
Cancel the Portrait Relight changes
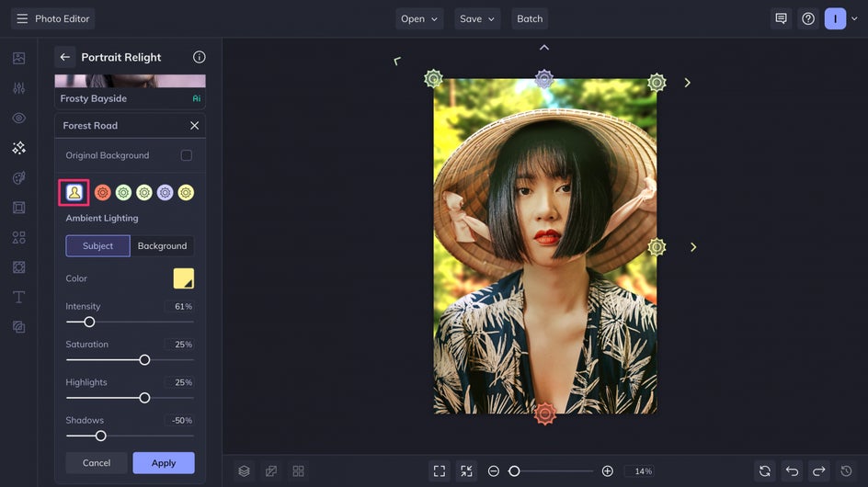pos(97,463)
